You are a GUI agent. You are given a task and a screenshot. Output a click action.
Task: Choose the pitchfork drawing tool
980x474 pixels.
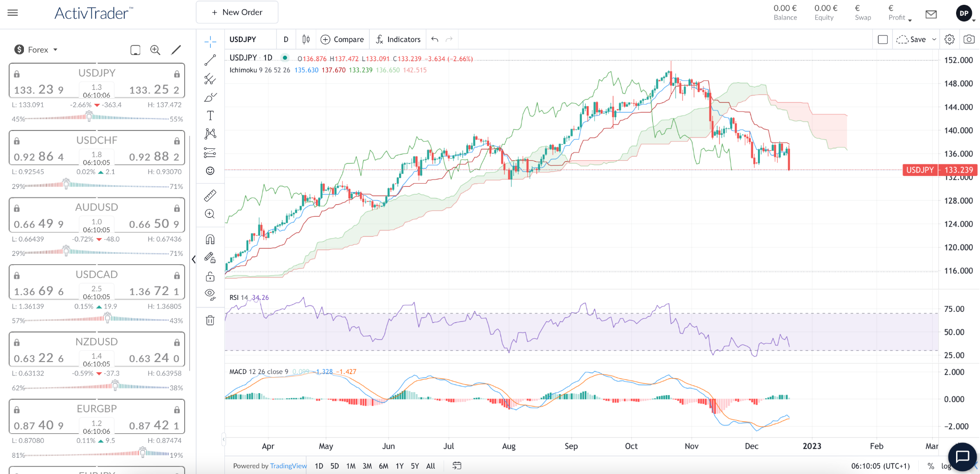point(210,79)
